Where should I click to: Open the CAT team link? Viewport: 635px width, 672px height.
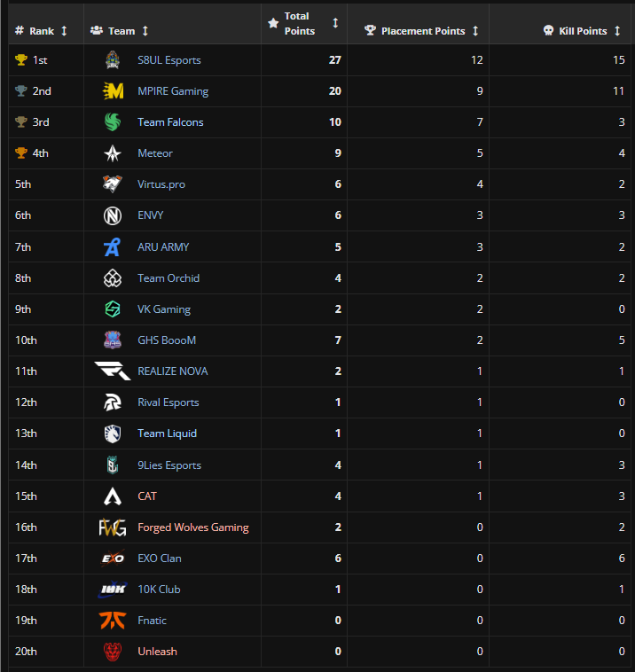[x=147, y=496]
